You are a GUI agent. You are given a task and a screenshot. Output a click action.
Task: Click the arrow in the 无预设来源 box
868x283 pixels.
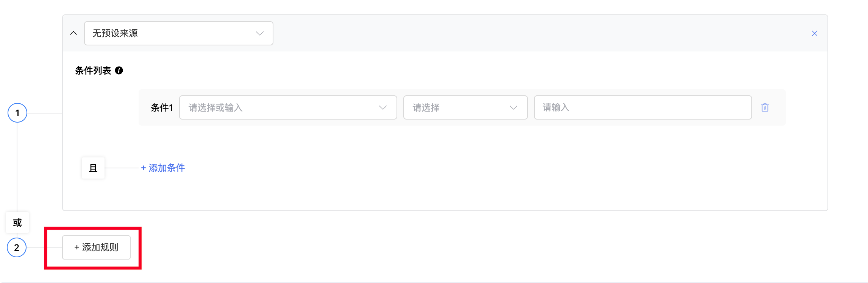pos(260,33)
